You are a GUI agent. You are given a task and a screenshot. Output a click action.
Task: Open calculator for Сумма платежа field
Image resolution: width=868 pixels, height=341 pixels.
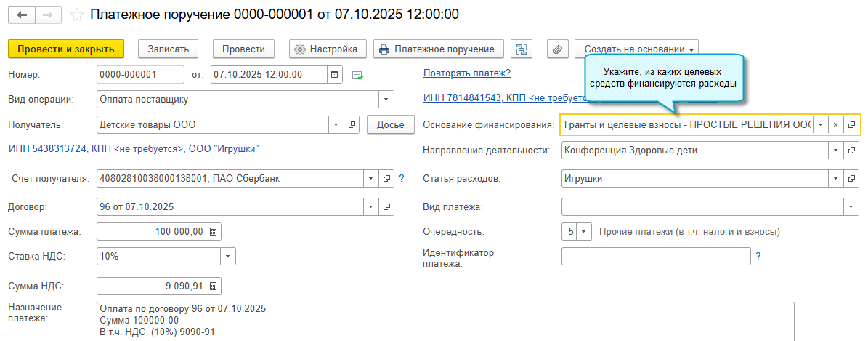pos(214,232)
